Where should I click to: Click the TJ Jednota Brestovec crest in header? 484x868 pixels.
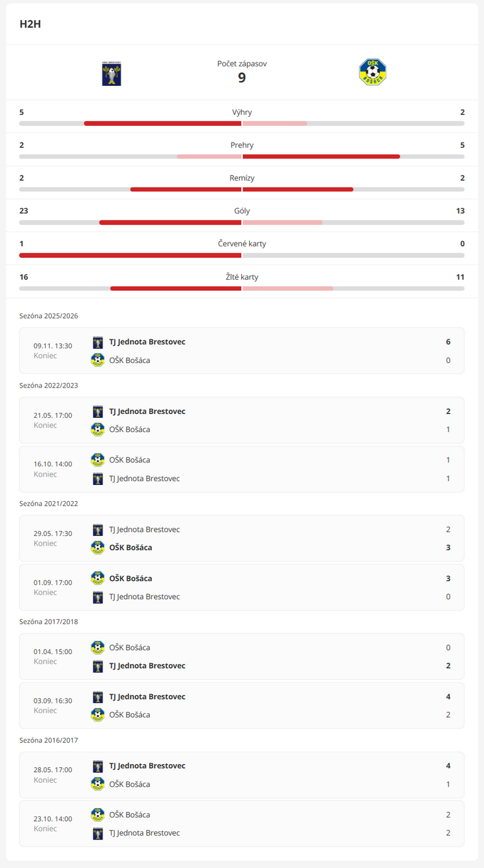(x=112, y=73)
